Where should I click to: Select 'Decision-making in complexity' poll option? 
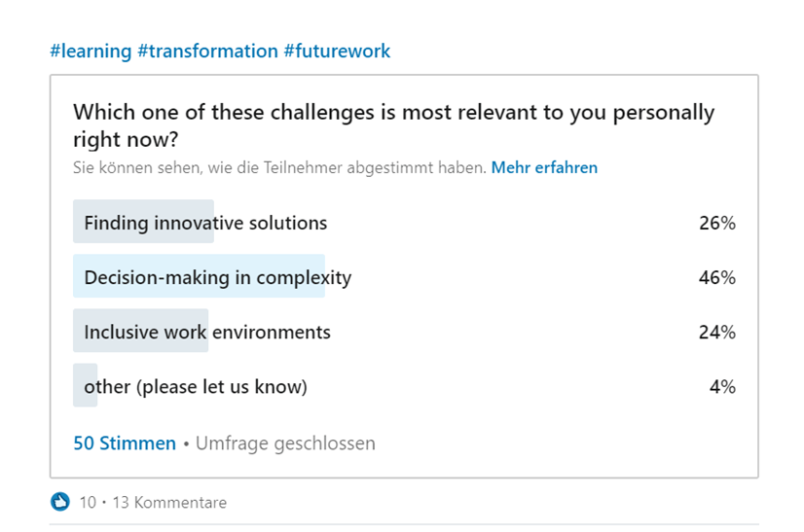tap(217, 277)
